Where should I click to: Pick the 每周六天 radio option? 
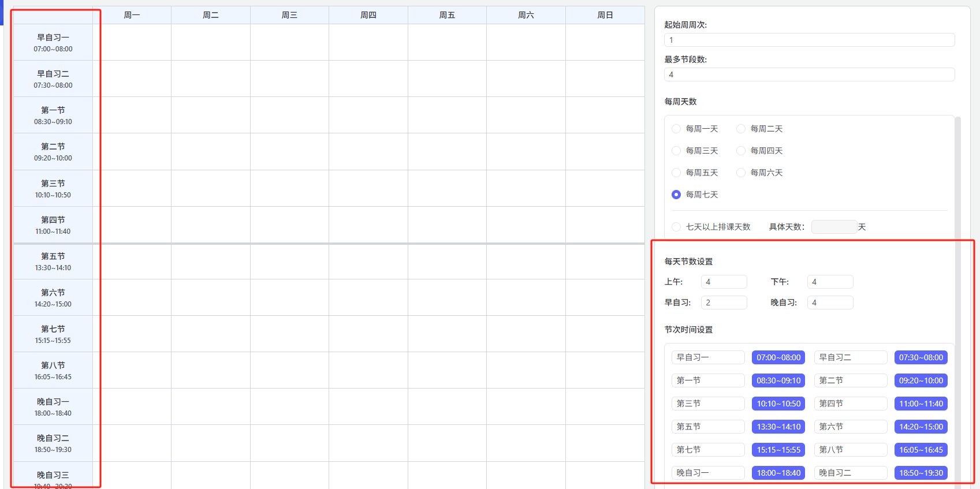coord(741,173)
